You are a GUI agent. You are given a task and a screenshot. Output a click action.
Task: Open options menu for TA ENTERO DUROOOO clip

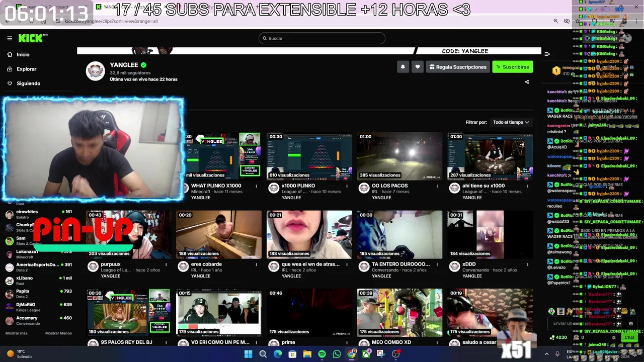click(x=437, y=264)
